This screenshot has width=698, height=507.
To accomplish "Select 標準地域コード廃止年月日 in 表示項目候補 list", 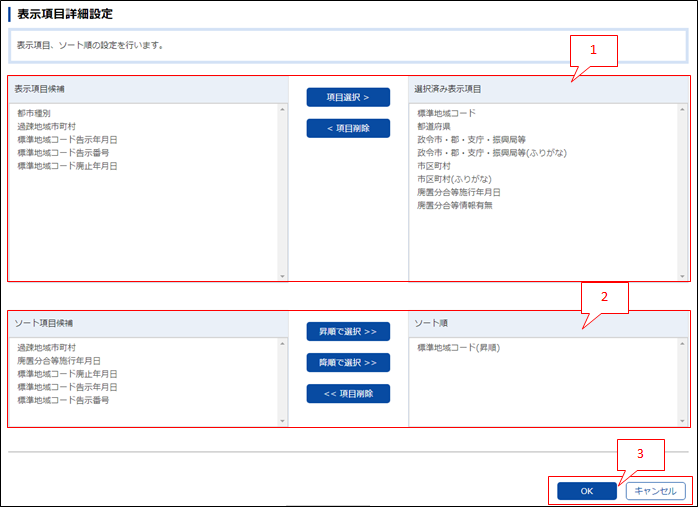I will [x=67, y=166].
